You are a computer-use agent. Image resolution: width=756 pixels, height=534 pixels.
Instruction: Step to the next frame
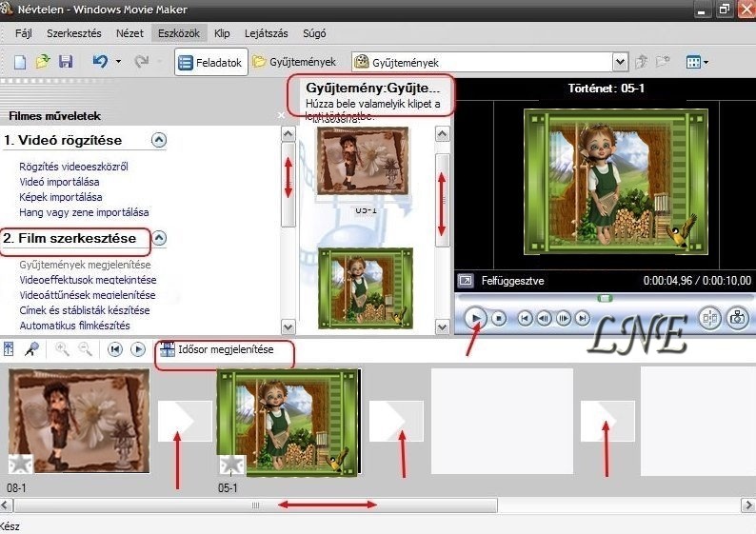coord(563,318)
